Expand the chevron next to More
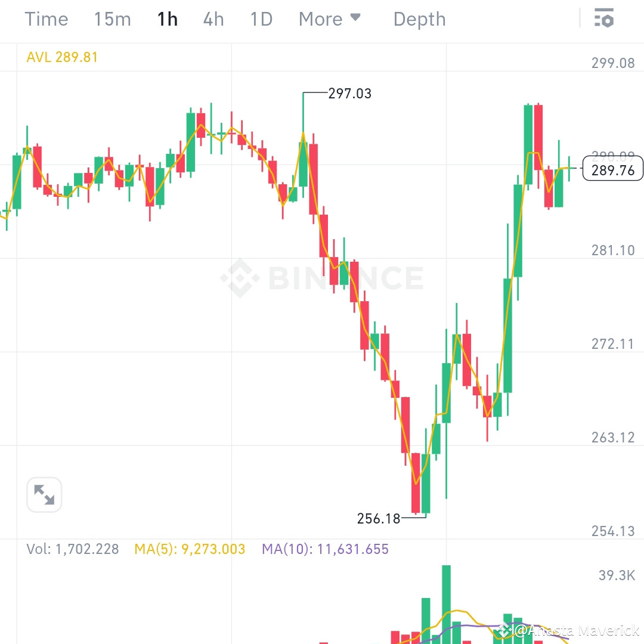The image size is (644, 644). 356,18
